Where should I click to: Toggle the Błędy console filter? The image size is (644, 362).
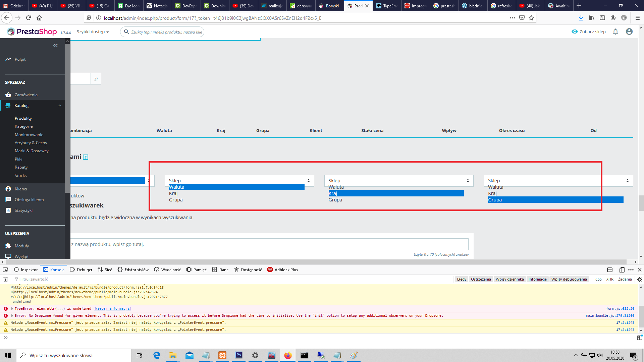462,279
